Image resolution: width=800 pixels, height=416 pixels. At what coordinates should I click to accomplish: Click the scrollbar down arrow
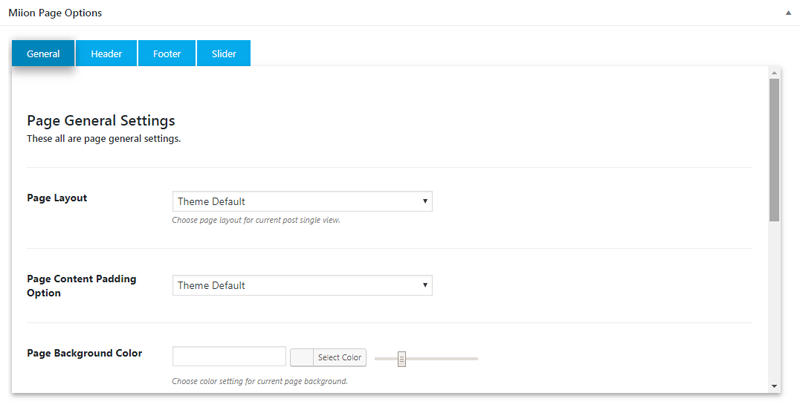pos(774,386)
